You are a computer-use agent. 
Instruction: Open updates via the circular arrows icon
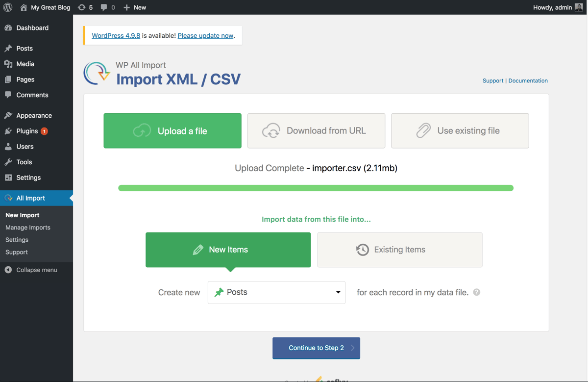(81, 7)
